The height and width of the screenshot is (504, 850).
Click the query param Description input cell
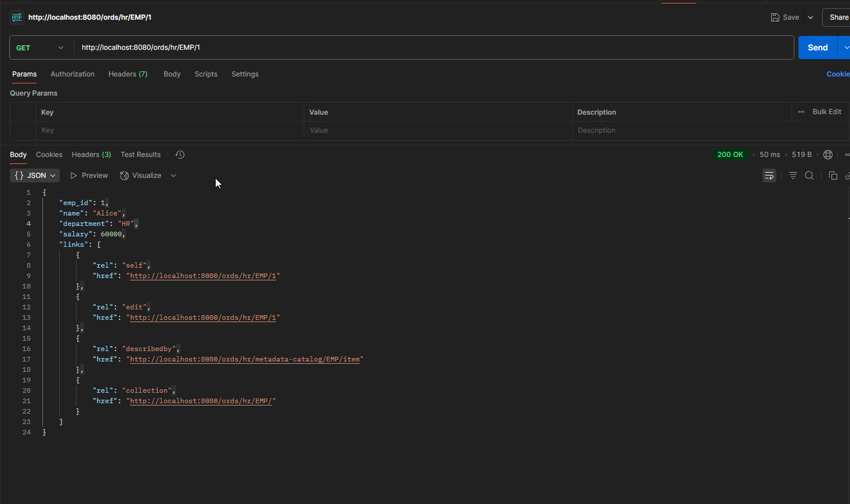711,130
